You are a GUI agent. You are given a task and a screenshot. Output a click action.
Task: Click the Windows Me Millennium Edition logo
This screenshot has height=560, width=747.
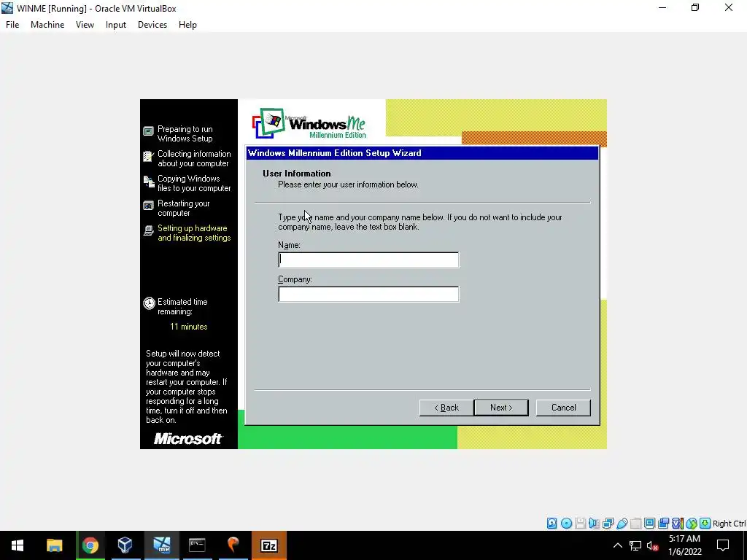click(309, 124)
